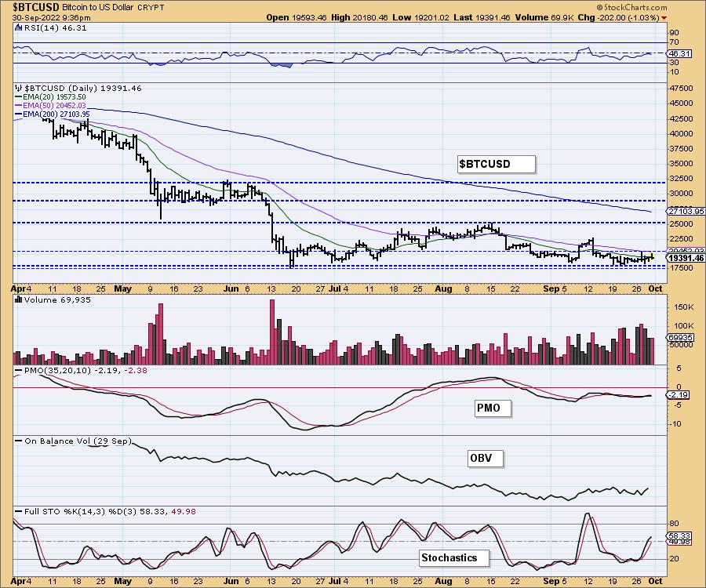Click the '$BTCUSD (Daily) 19391.46' legend

point(82,88)
